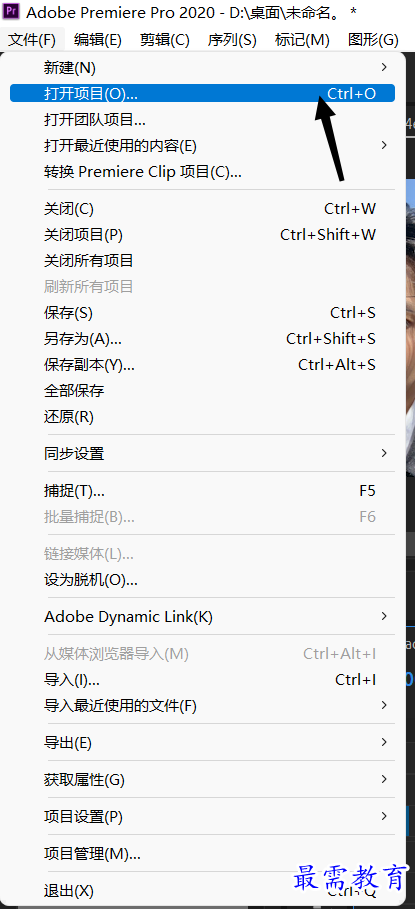
Task: Expand the 同步设置 submenu
Action: (202, 453)
